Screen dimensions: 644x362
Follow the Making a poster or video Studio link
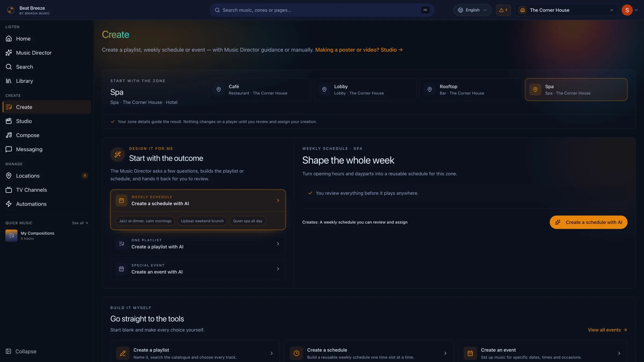359,50
